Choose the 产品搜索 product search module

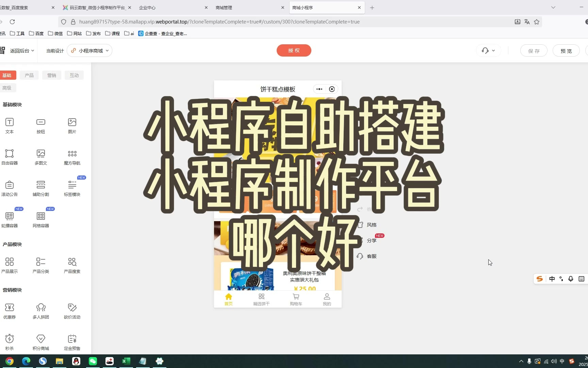pos(72,262)
